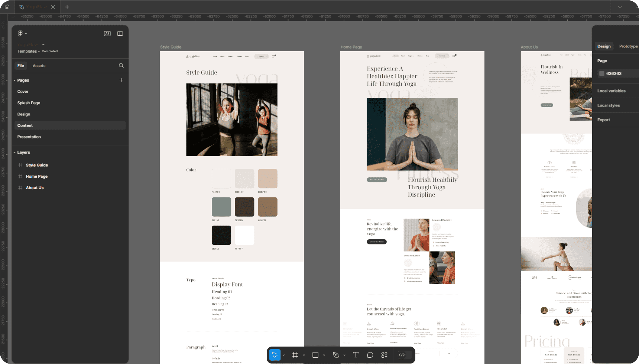The width and height of the screenshot is (639, 364).
Task: Select the Text tool
Action: coord(355,355)
